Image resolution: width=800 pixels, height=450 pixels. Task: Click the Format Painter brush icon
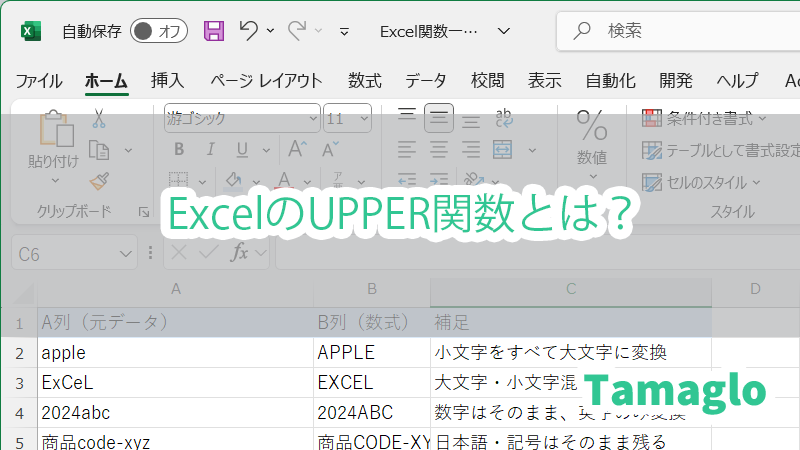pyautogui.click(x=98, y=182)
